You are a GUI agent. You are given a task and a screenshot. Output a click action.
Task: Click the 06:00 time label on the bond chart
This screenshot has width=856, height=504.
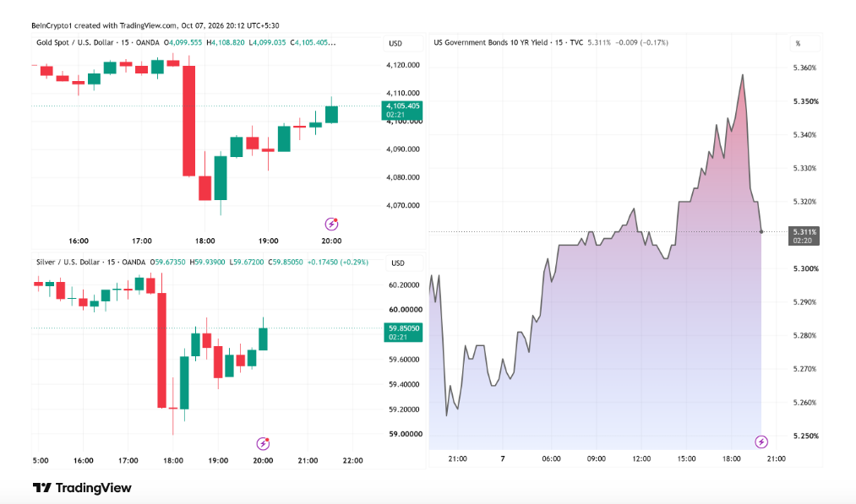click(x=552, y=458)
